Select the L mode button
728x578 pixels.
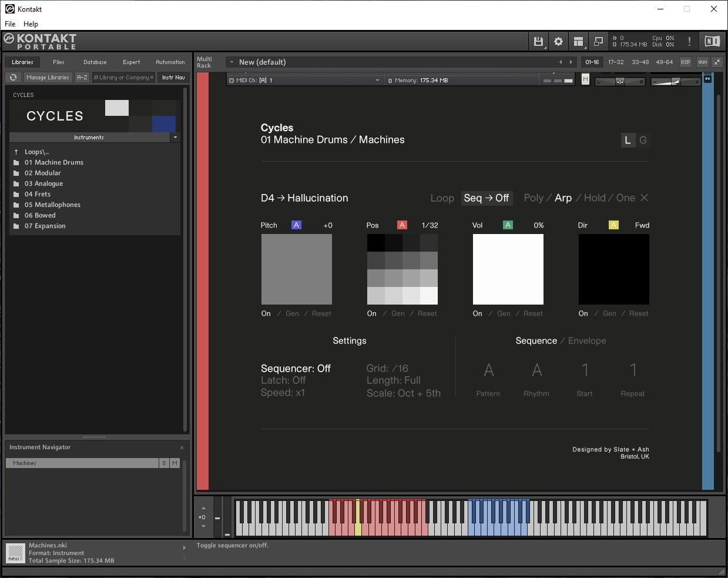tap(628, 140)
